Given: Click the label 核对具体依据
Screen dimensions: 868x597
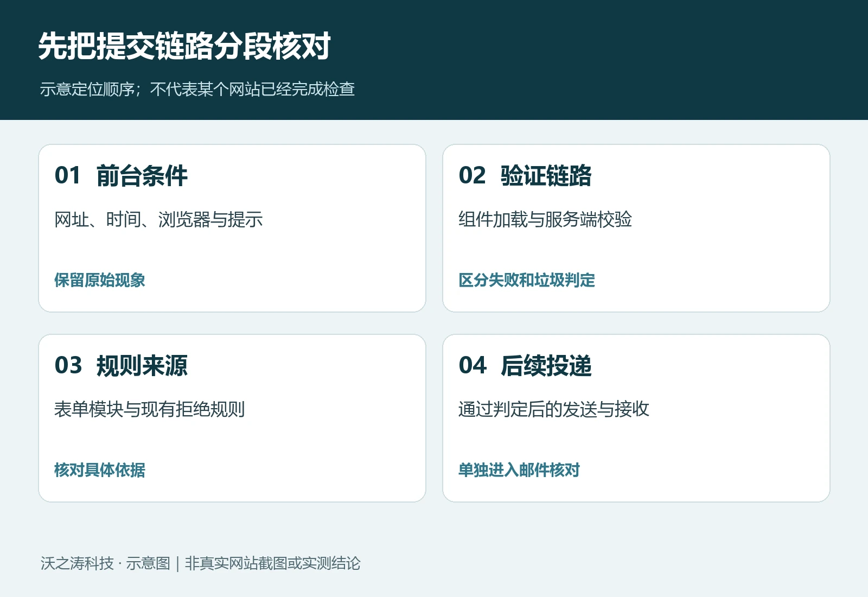Looking at the screenshot, I should (x=100, y=470).
